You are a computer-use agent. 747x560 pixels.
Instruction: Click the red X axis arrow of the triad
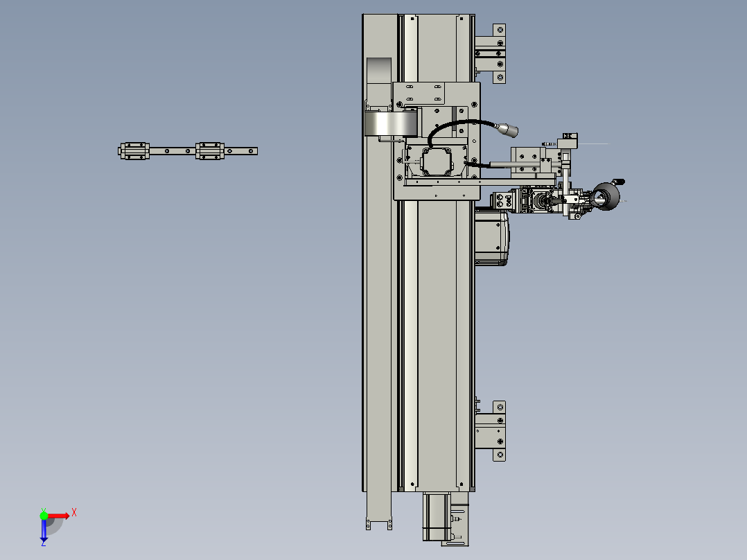point(59,516)
